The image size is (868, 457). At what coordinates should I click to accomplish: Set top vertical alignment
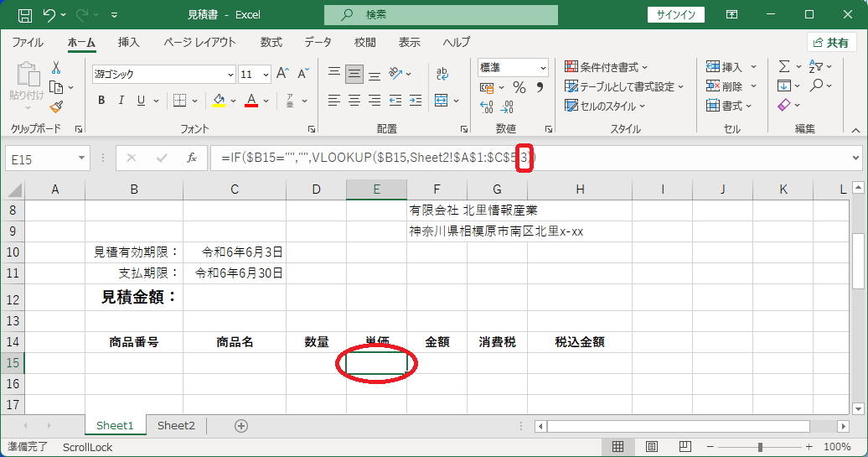(x=333, y=74)
